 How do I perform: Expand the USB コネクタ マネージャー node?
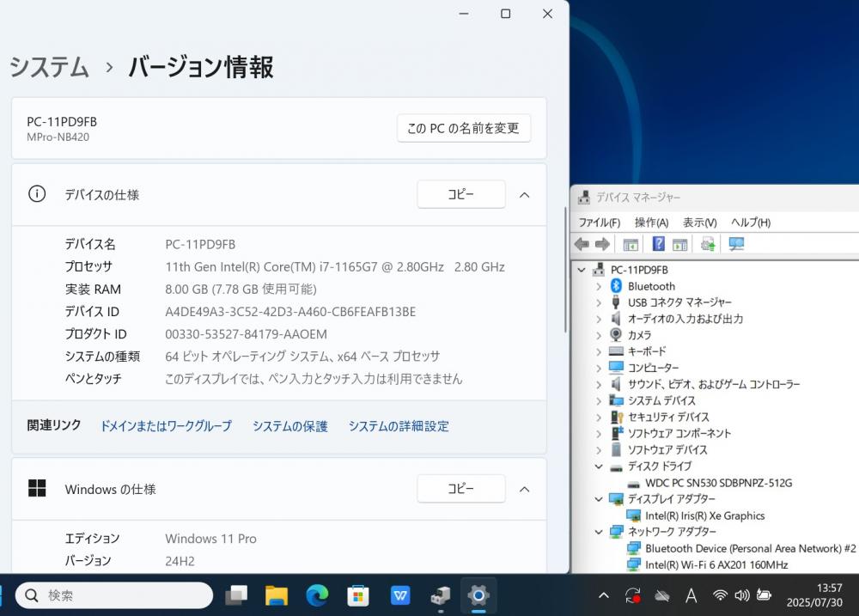click(599, 302)
